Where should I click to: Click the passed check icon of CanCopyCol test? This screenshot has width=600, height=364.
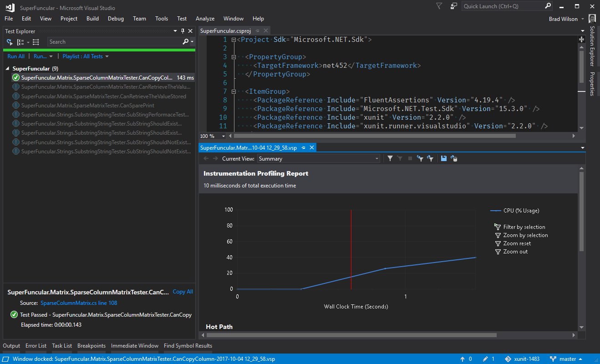pyautogui.click(x=16, y=78)
